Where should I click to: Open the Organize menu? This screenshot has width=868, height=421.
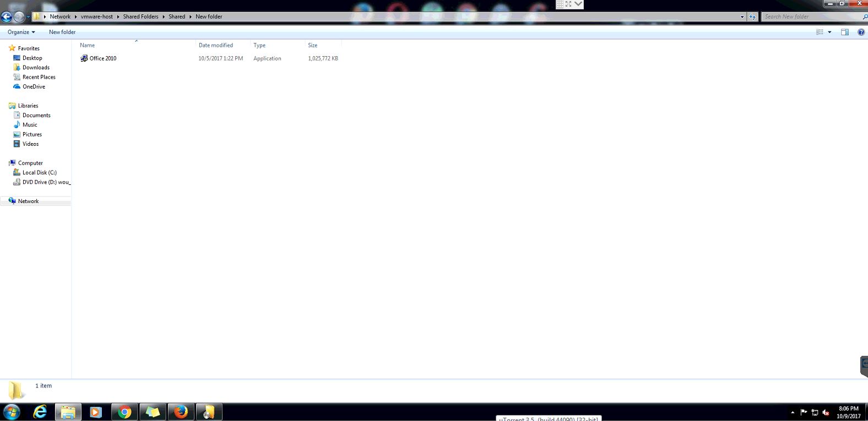point(21,32)
